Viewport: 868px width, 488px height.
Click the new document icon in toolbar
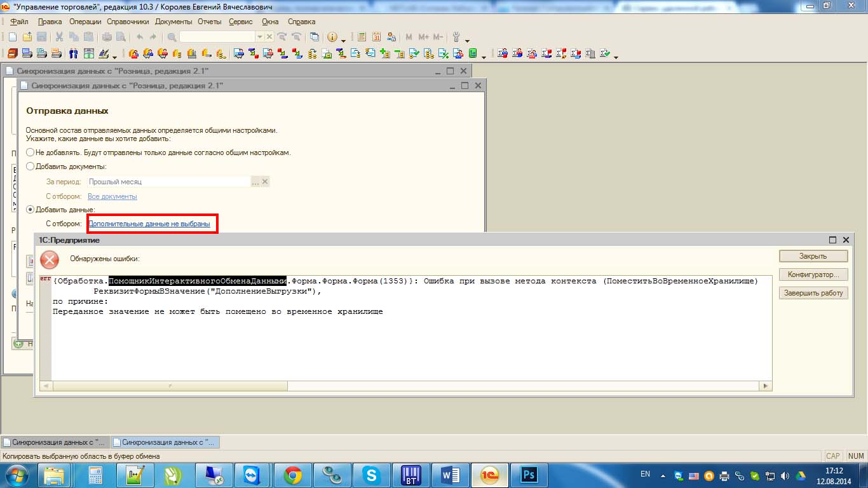point(12,37)
